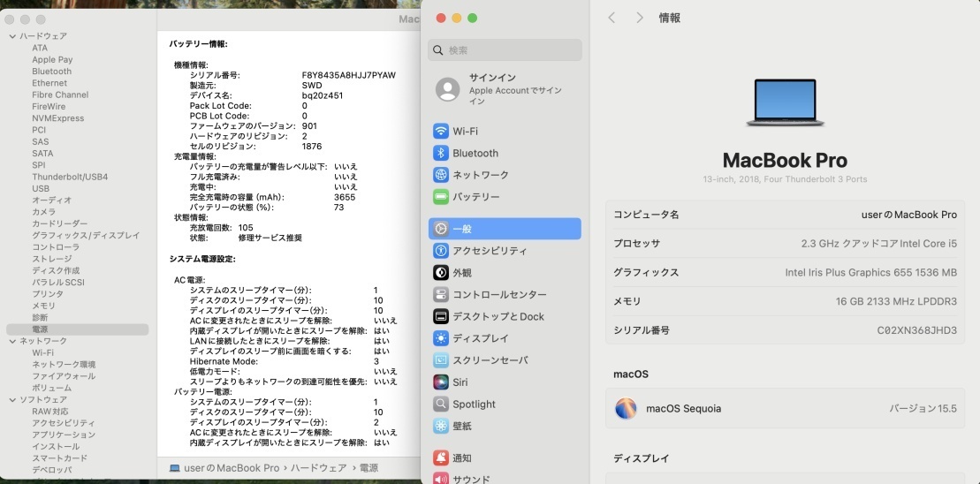The image size is (980, 484).
Task: Select 診断 in the sidebar
Action: [40, 317]
